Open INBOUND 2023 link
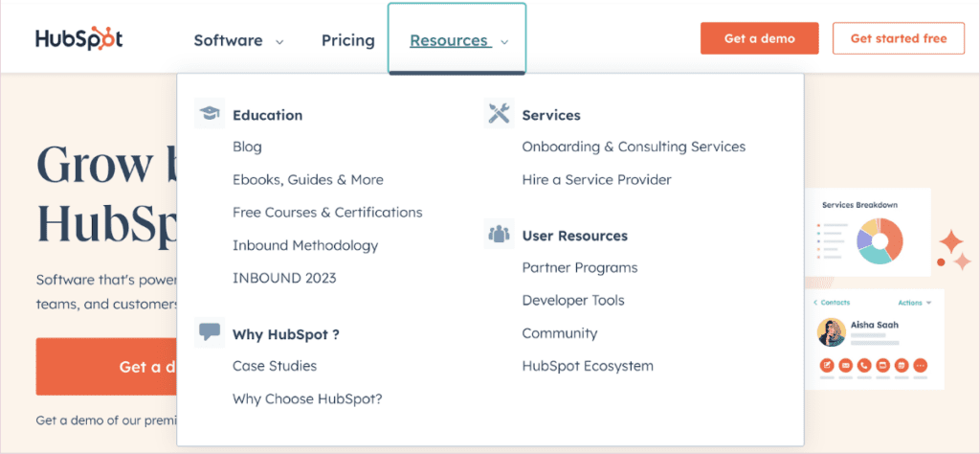The image size is (980, 454). (x=284, y=279)
